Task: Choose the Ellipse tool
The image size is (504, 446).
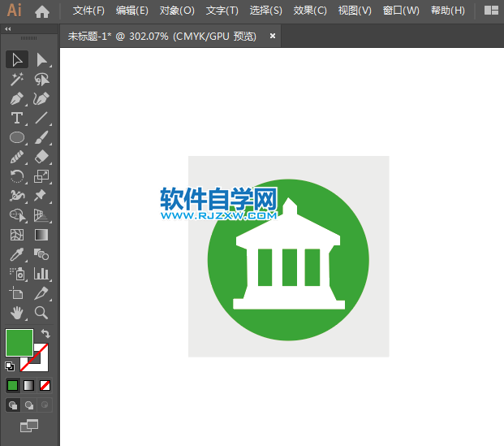Action: tap(16, 137)
